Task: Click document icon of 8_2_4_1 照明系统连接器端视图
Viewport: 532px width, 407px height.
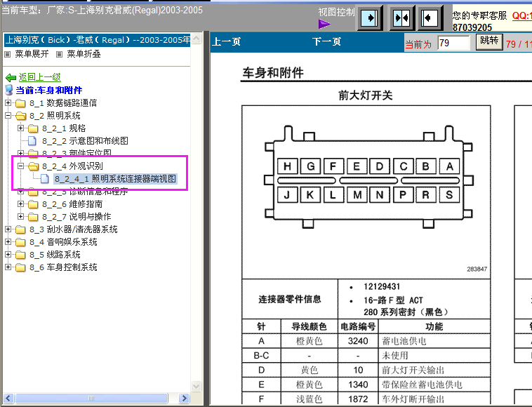Action: pos(44,178)
